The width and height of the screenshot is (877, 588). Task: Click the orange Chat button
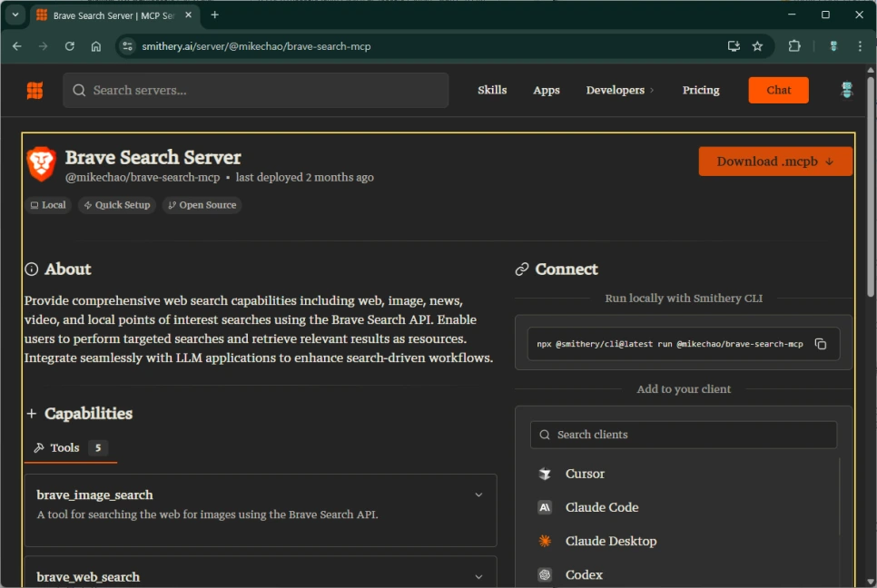pyautogui.click(x=779, y=90)
